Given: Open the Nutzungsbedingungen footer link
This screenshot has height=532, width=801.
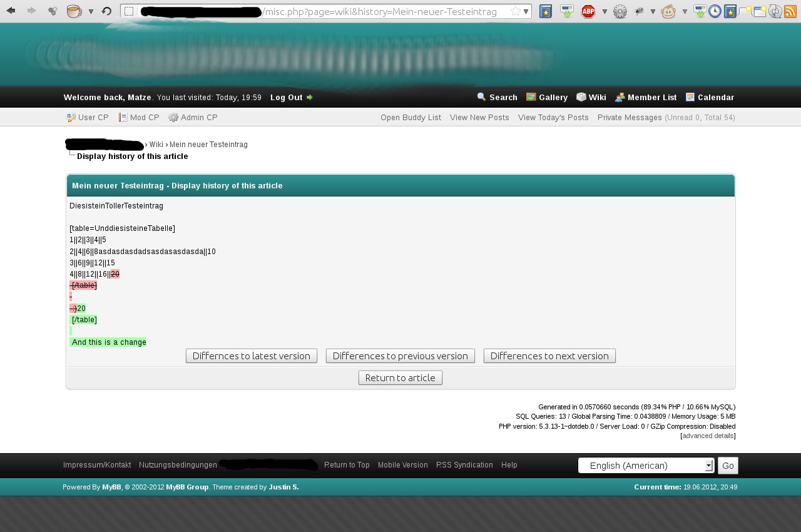Looking at the screenshot, I should (178, 465).
